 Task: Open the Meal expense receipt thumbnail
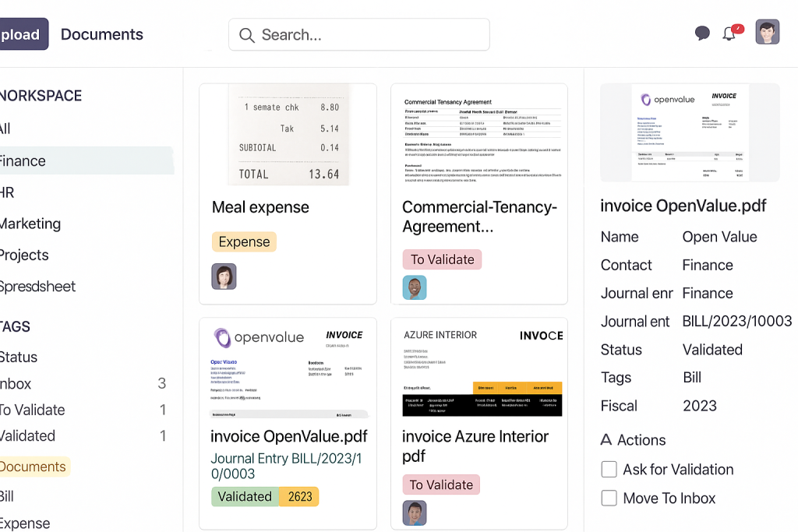click(288, 135)
